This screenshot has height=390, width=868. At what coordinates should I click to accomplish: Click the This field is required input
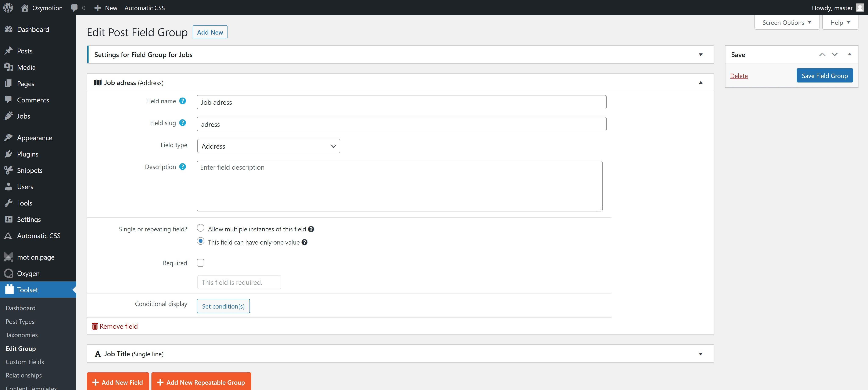pyautogui.click(x=239, y=282)
